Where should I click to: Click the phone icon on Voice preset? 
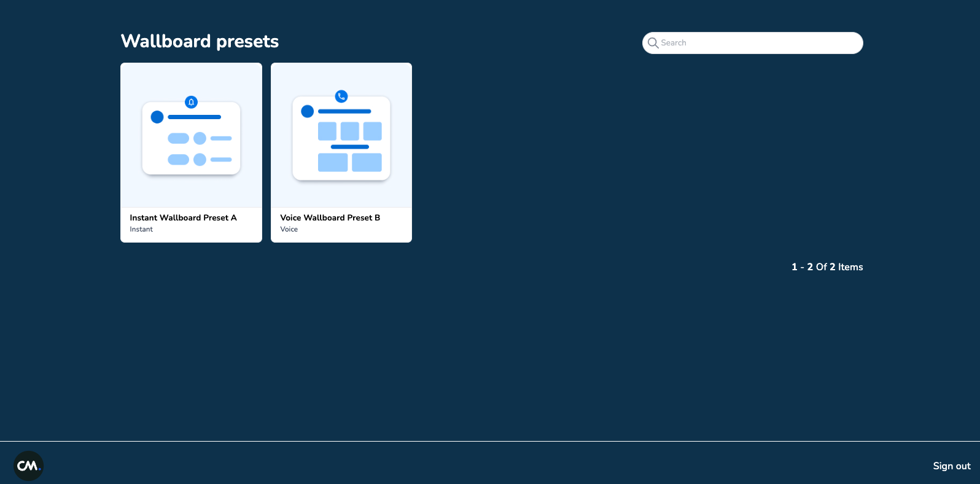[x=341, y=96]
